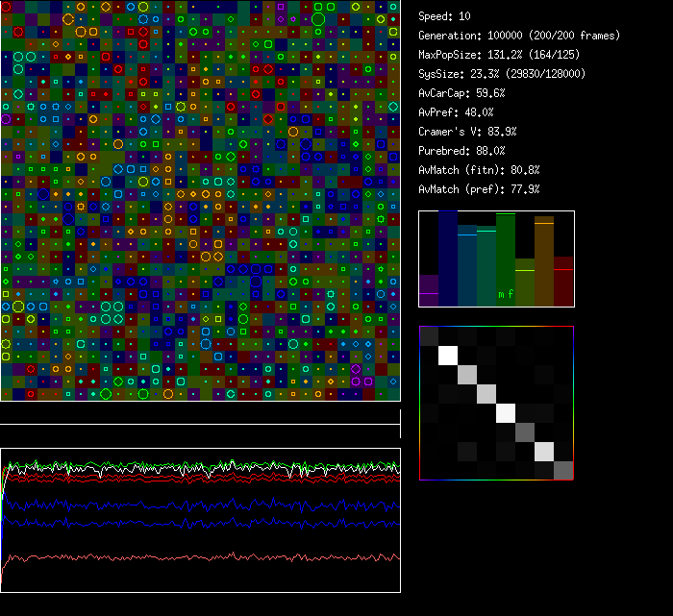Click the dark red bar in the chart
Image resolution: width=673 pixels, height=616 pixels.
[x=563, y=283]
